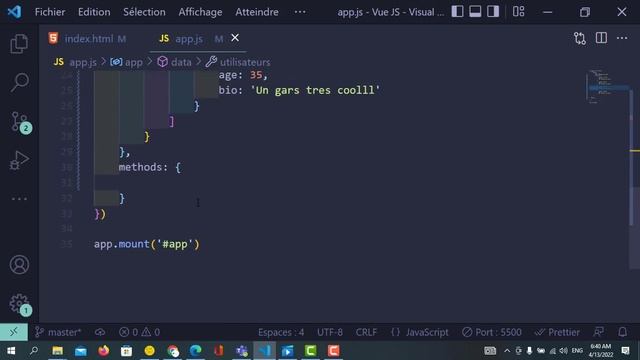Open the Atteindre menu

[x=257, y=12]
